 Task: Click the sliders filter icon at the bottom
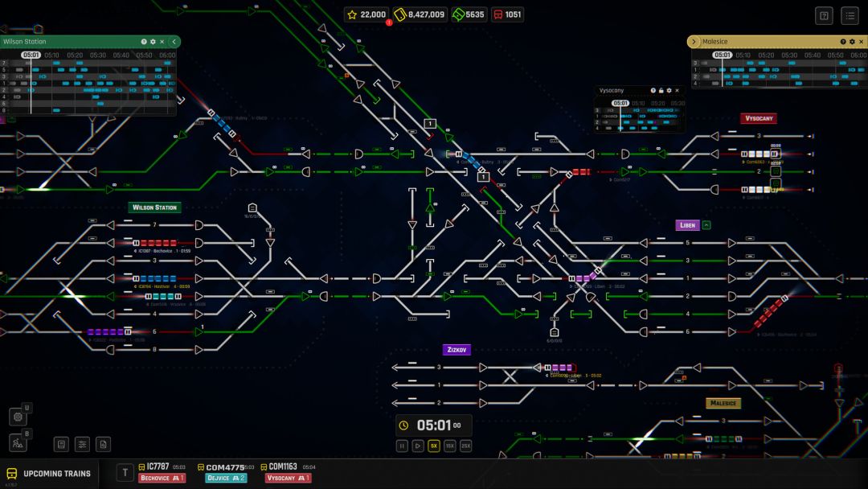(x=82, y=443)
